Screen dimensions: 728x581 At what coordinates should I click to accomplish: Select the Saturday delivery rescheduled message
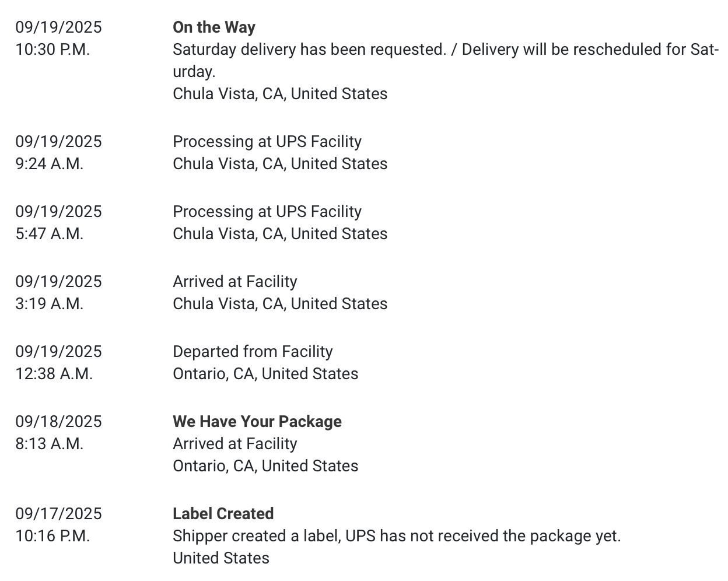(444, 50)
